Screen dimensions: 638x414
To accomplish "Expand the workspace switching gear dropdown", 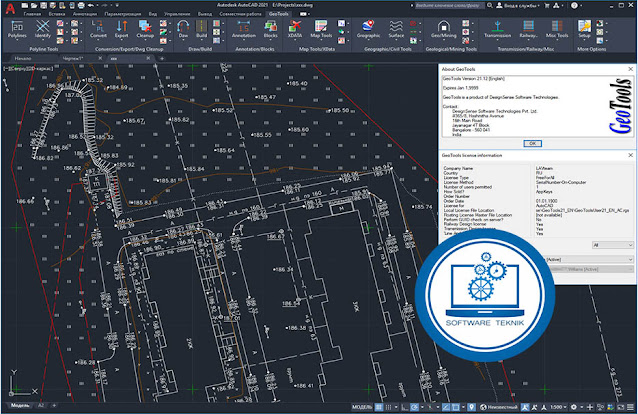I will (x=582, y=407).
